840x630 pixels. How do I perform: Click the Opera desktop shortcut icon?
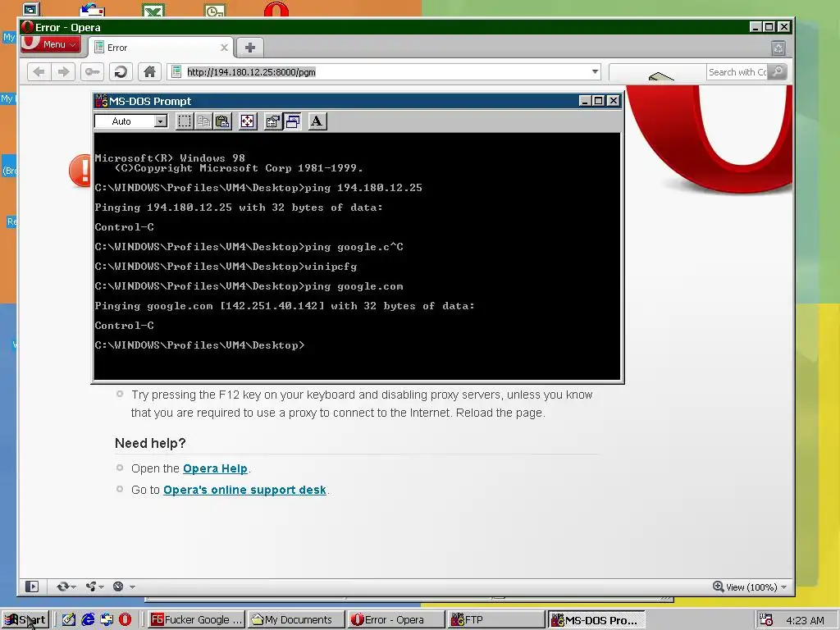tap(276, 9)
